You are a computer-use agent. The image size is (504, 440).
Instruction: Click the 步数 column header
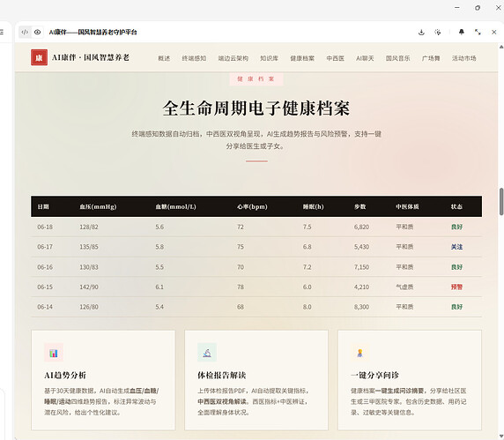(360, 206)
